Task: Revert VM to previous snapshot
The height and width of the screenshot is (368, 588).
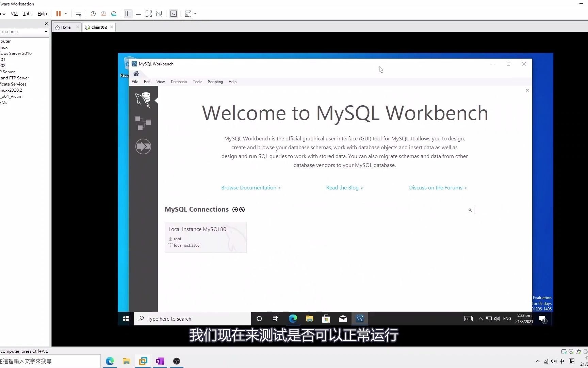Action: tap(103, 14)
